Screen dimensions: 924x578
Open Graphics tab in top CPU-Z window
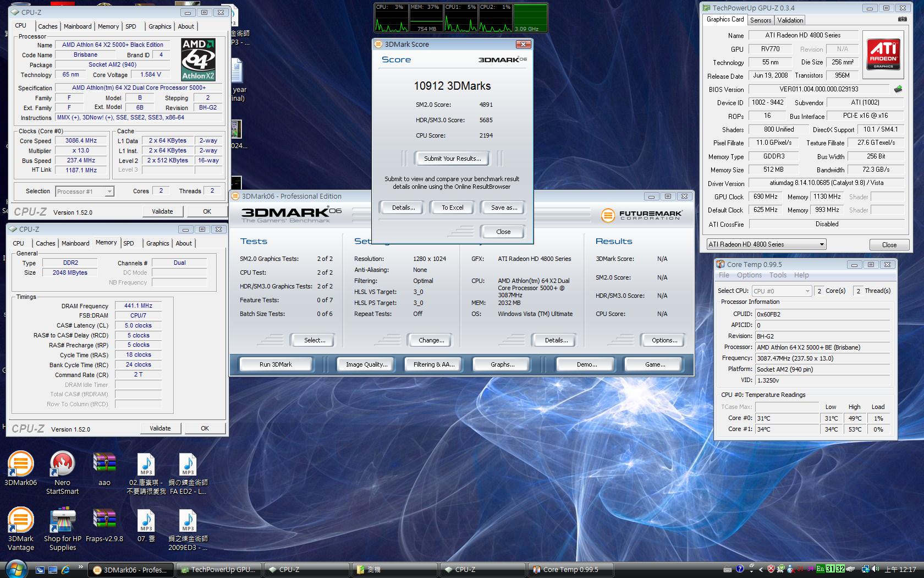(159, 26)
